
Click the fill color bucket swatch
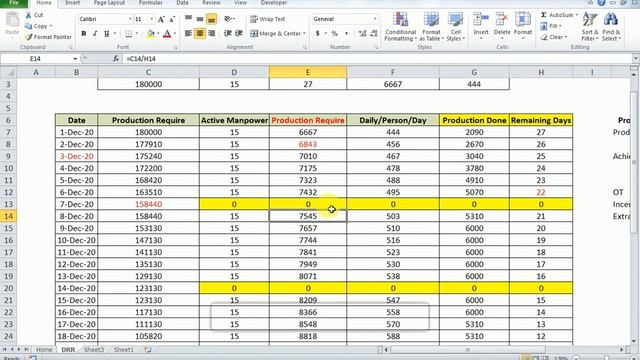(151, 33)
